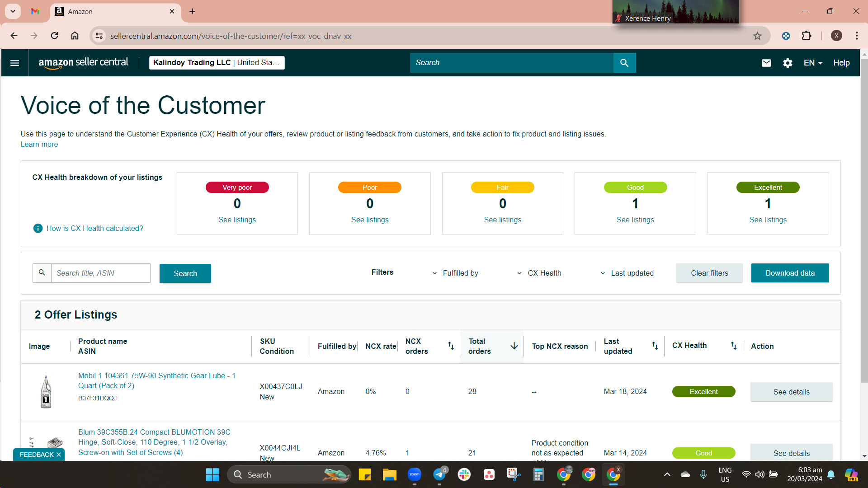Screen dimensions: 868x488
Task: Open a new browser tab
Action: (x=192, y=11)
